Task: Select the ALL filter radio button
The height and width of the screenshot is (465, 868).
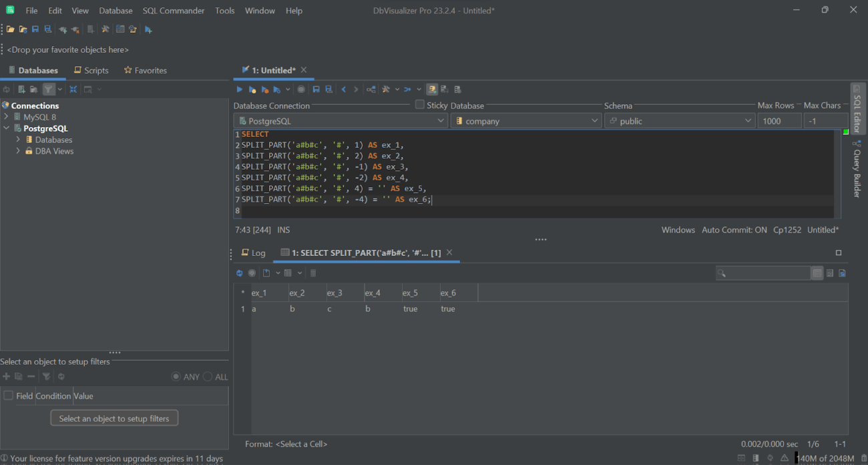Action: pos(208,377)
